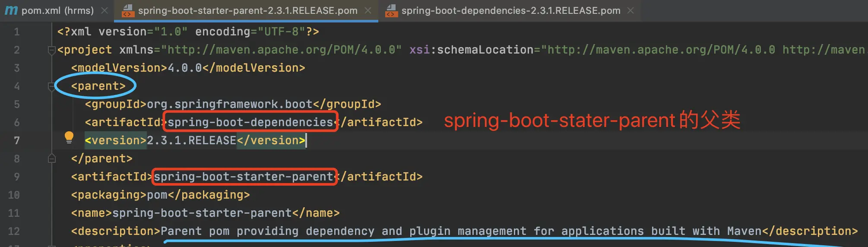
Task: Close the spring-boot-starter-parent-2.3.1.RELEASE.pom tab
Action: point(368,10)
